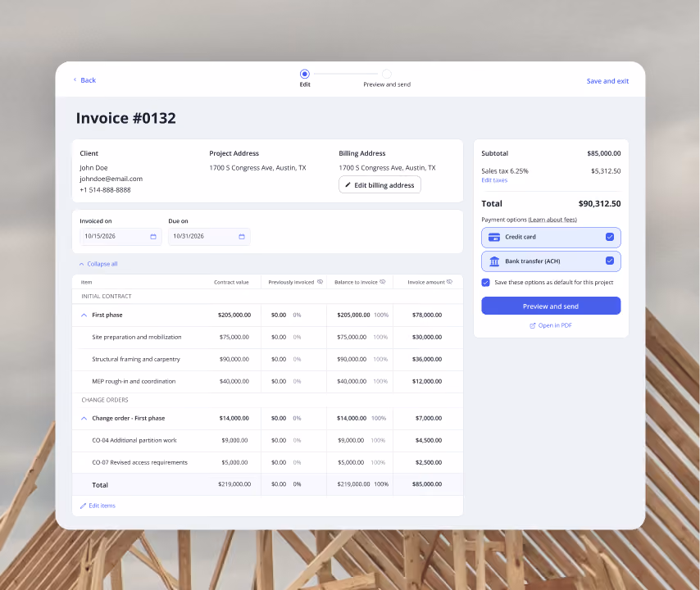This screenshot has height=590, width=700.
Task: Click invoice amount $36,000.00
Action: [x=427, y=359]
